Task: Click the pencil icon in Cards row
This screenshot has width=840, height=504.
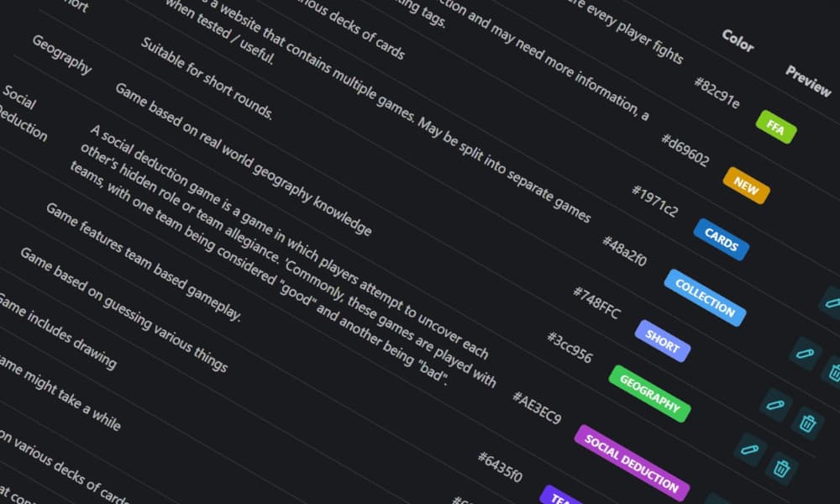Action: click(832, 302)
